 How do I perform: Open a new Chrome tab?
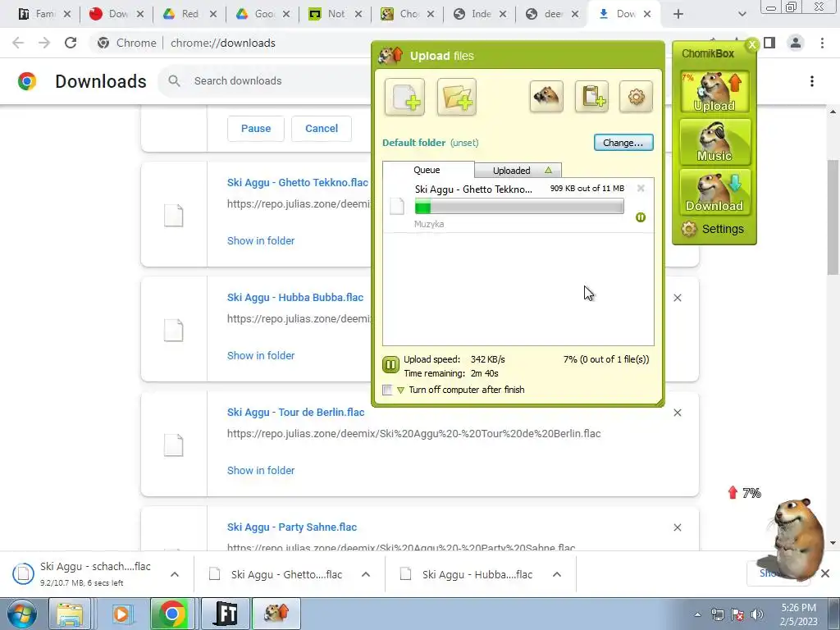coord(678,14)
